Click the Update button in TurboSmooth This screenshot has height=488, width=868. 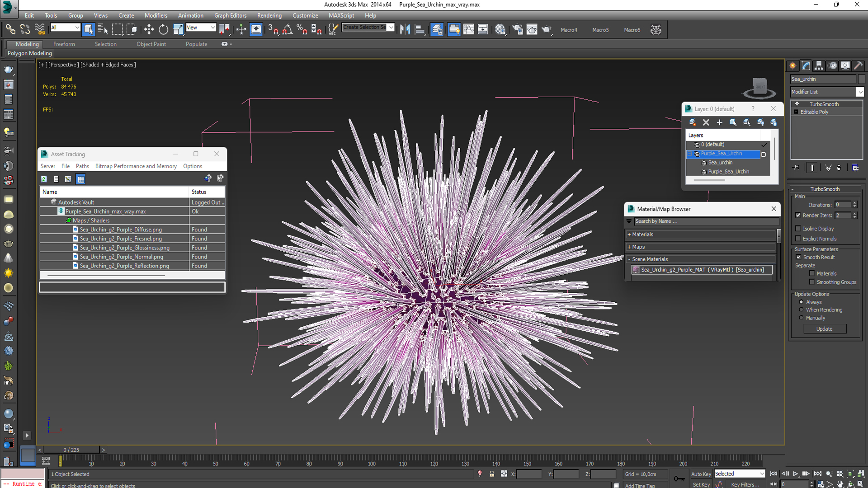825,329
